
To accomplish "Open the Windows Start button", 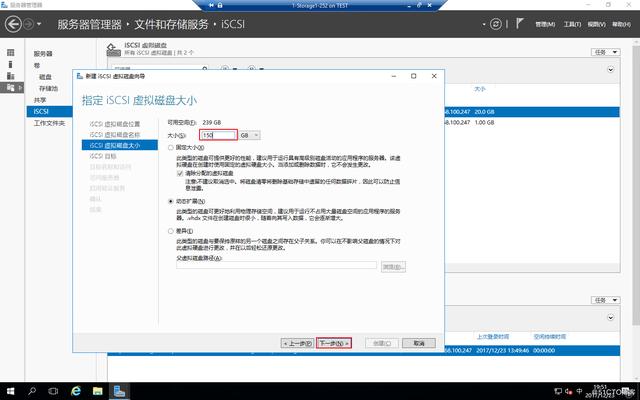I will 11,391.
